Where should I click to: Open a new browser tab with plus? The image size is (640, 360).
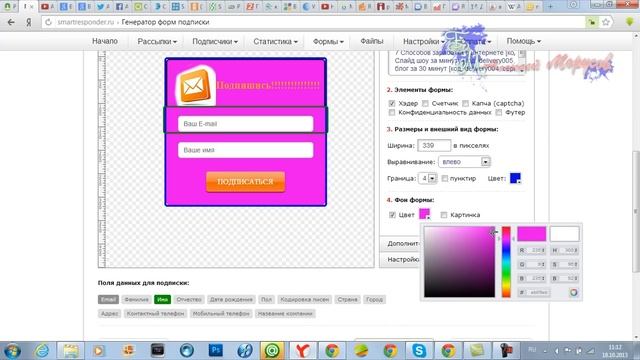tap(550, 7)
